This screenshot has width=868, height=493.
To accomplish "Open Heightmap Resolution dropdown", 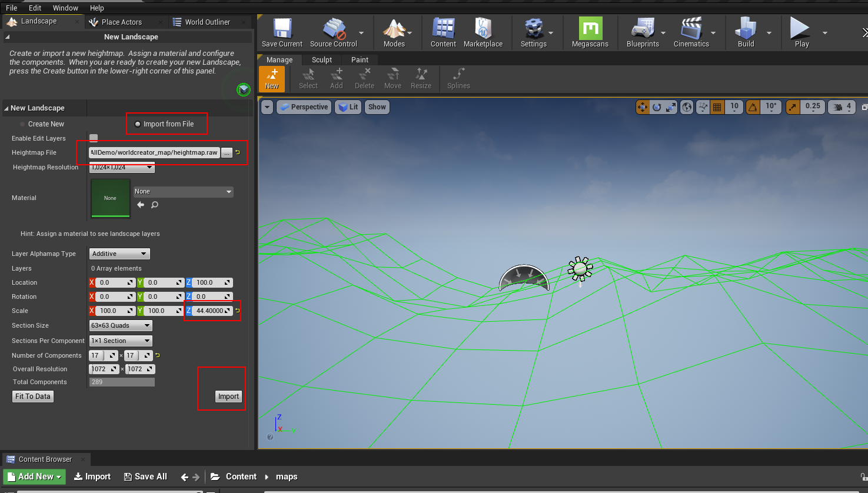I will pos(122,168).
